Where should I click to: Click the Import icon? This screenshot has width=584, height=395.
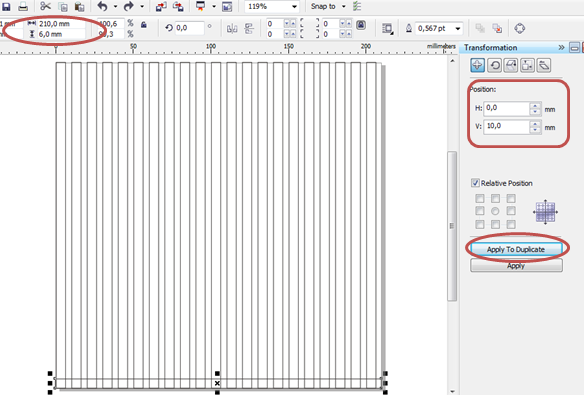(161, 6)
